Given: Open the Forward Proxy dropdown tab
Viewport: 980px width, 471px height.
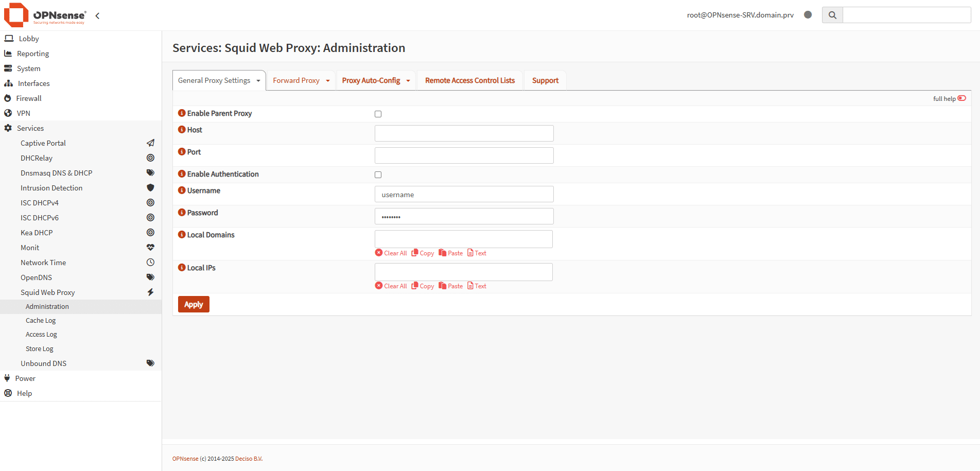Looking at the screenshot, I should click(x=301, y=80).
